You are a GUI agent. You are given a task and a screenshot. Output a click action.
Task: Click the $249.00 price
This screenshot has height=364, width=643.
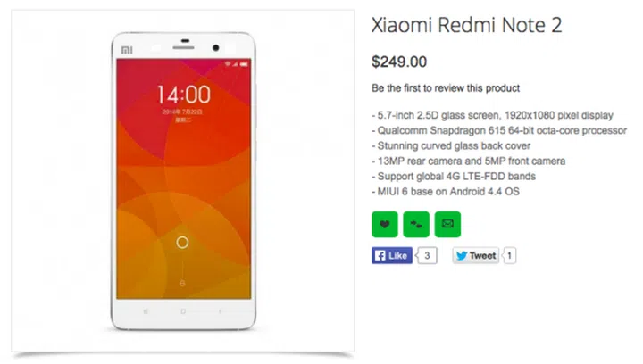(x=399, y=62)
